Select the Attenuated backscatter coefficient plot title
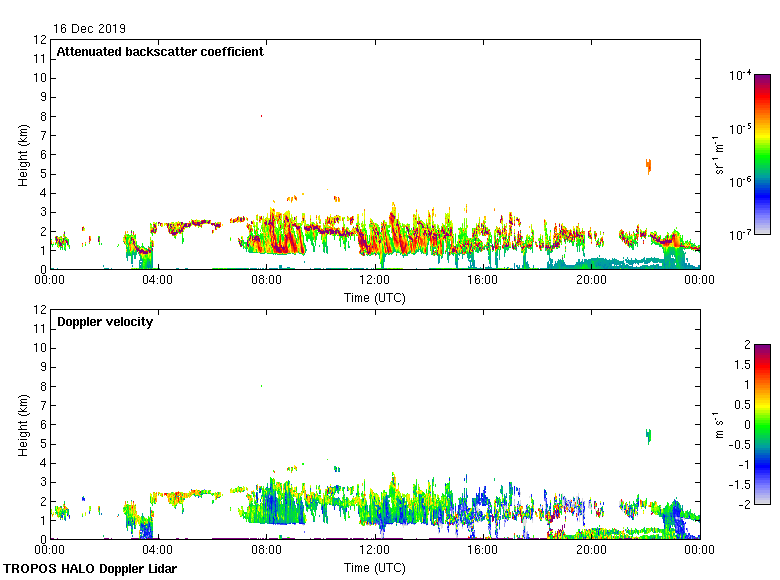 (x=160, y=52)
